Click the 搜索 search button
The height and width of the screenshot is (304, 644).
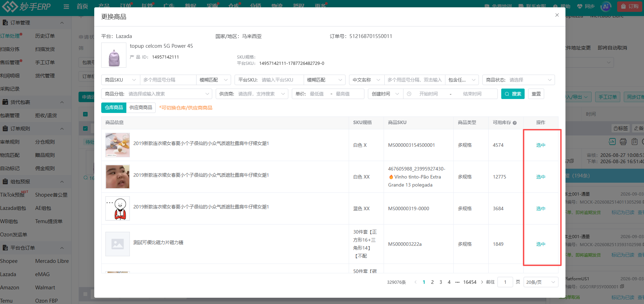coord(513,94)
